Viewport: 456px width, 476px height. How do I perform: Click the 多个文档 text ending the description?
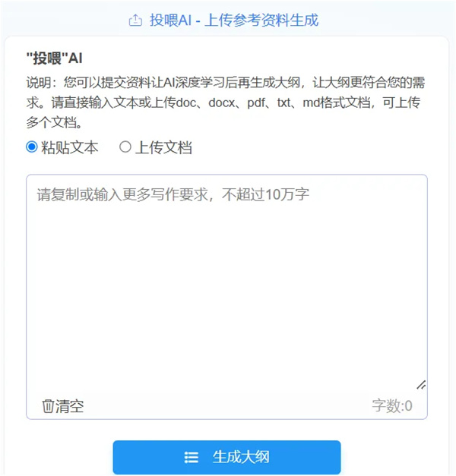(53, 123)
